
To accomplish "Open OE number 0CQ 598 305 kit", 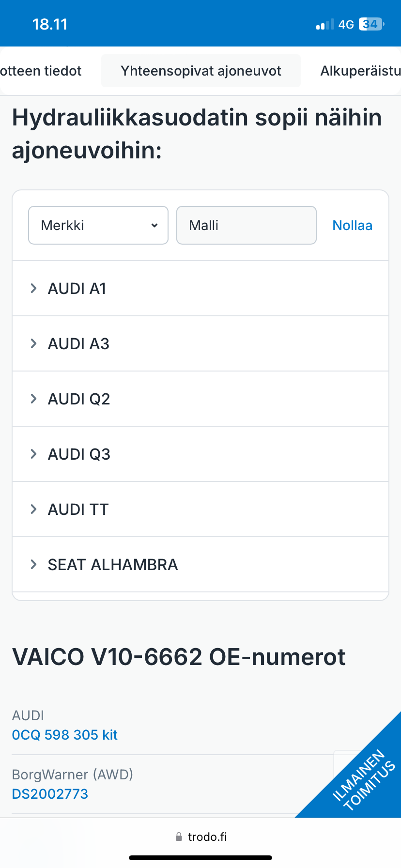I will (65, 735).
